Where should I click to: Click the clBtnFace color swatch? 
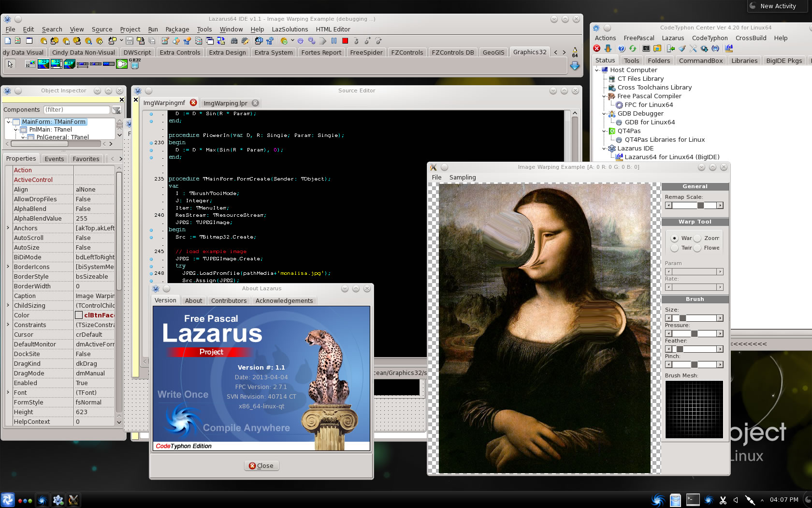tap(79, 315)
